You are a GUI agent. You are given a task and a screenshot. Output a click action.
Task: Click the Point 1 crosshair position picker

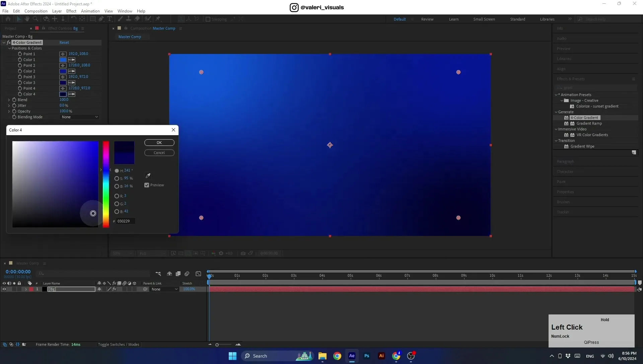point(63,54)
